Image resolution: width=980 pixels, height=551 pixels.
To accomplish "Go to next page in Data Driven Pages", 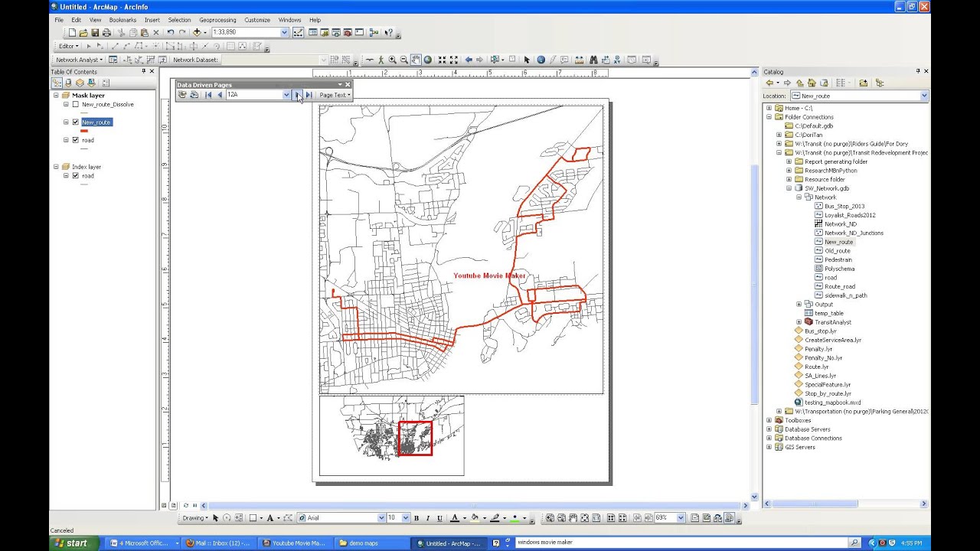I will point(298,95).
